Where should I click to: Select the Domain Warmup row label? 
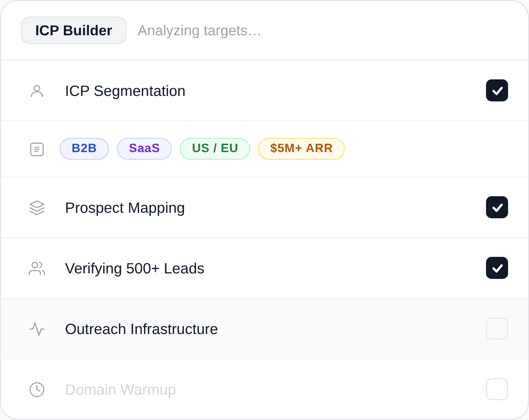click(120, 390)
